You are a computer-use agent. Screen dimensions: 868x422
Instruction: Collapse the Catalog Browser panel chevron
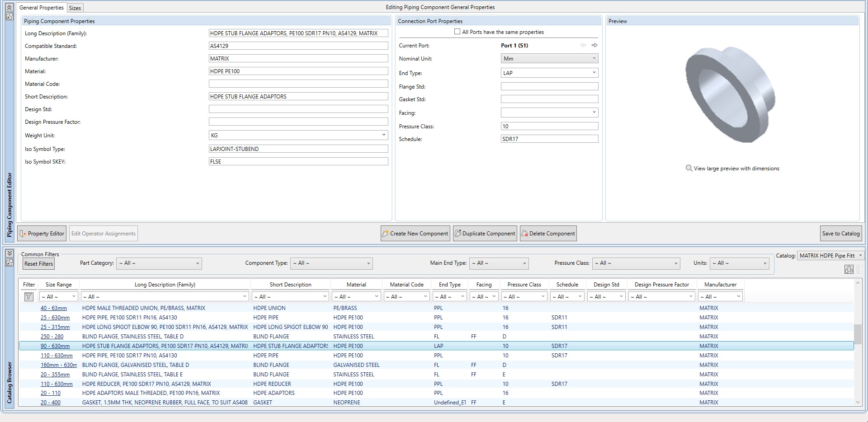tap(9, 253)
